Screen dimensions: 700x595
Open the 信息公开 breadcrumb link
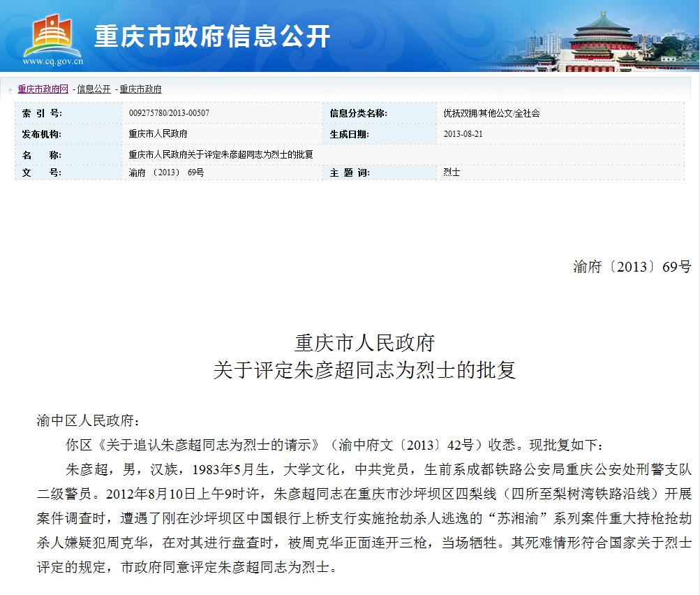pos(94,89)
